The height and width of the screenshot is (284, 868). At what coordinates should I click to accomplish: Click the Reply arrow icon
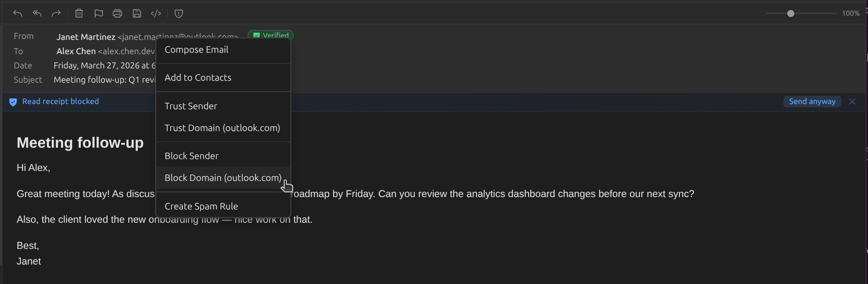pos(18,13)
